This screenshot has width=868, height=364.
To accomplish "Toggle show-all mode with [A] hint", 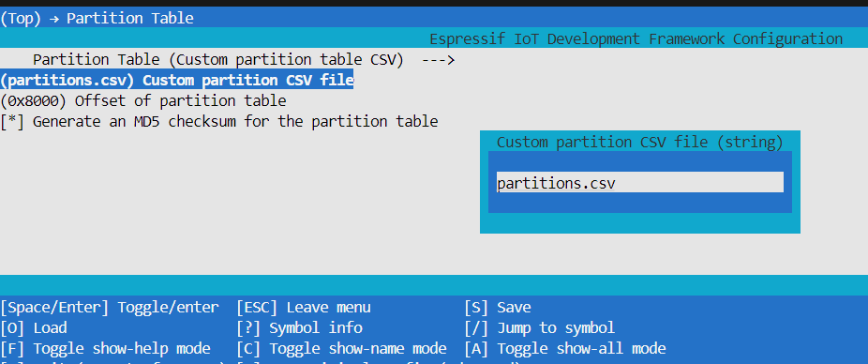I will (565, 348).
